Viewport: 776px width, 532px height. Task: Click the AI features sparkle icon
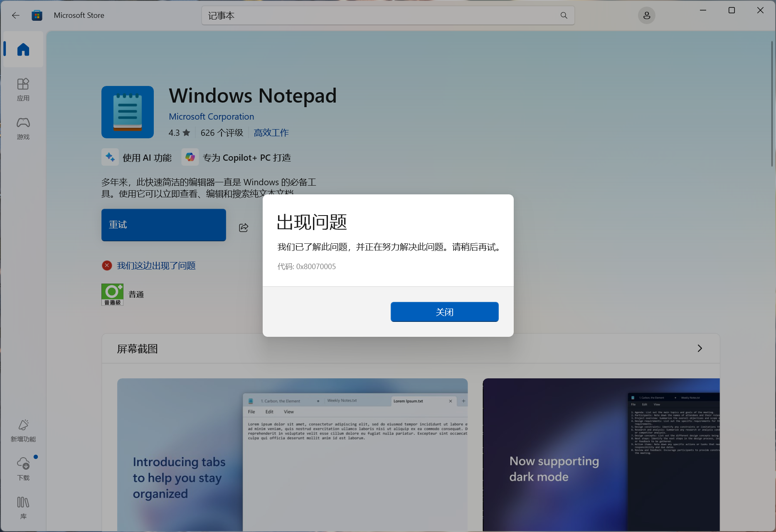[110, 157]
